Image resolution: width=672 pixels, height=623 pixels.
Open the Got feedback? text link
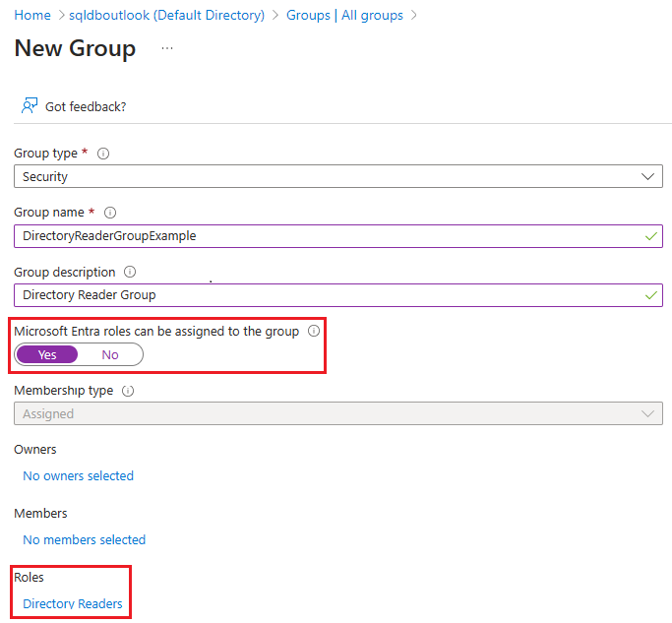[86, 106]
